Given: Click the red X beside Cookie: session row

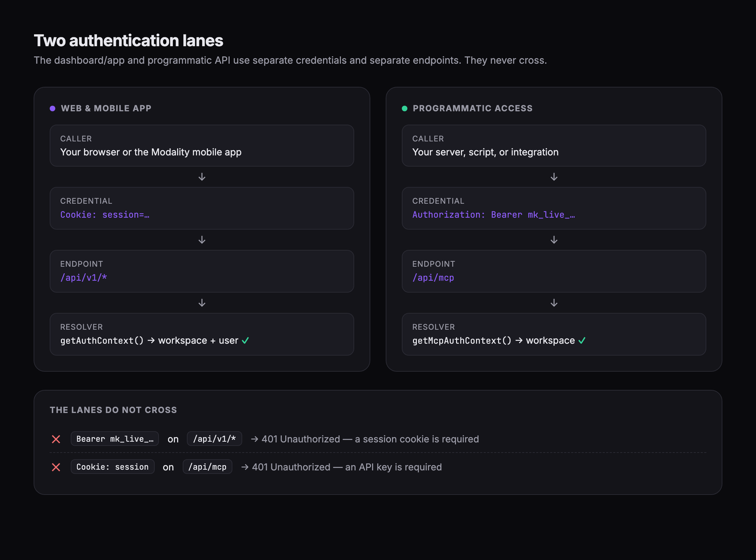Looking at the screenshot, I should coord(56,467).
